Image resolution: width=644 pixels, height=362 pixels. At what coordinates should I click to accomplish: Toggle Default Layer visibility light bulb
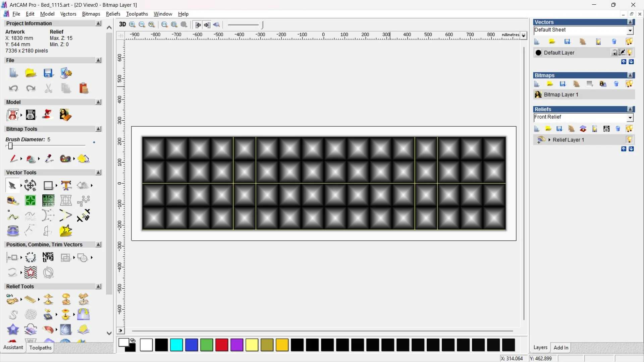coord(630,53)
